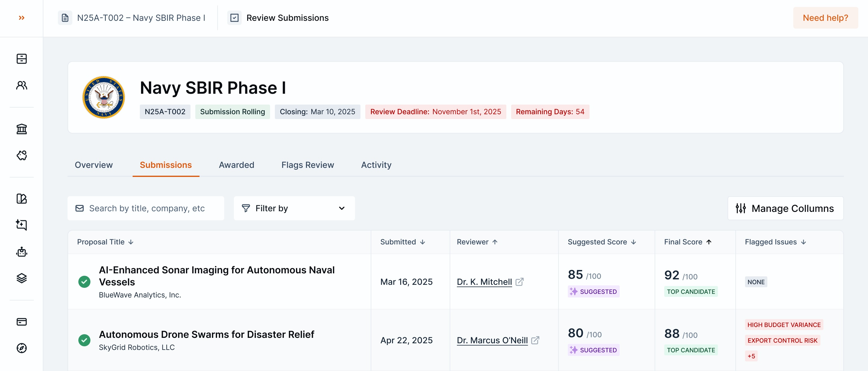The image size is (868, 371).
Task: Open the notebook pen icon in sidebar
Action: 22,199
